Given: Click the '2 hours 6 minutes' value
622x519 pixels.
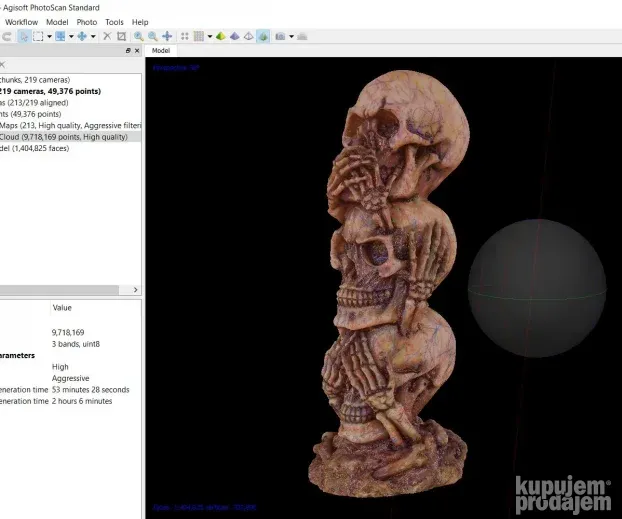Looking at the screenshot, I should [x=82, y=401].
